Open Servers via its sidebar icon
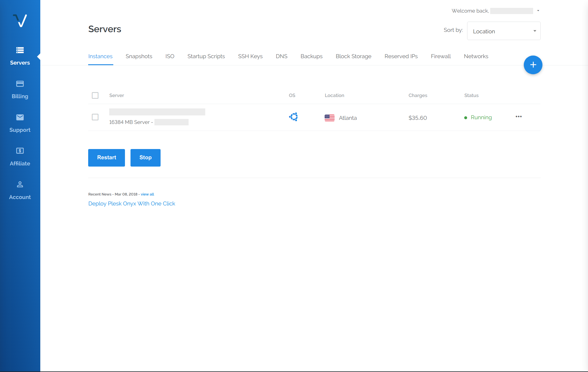The image size is (588, 372). click(20, 50)
